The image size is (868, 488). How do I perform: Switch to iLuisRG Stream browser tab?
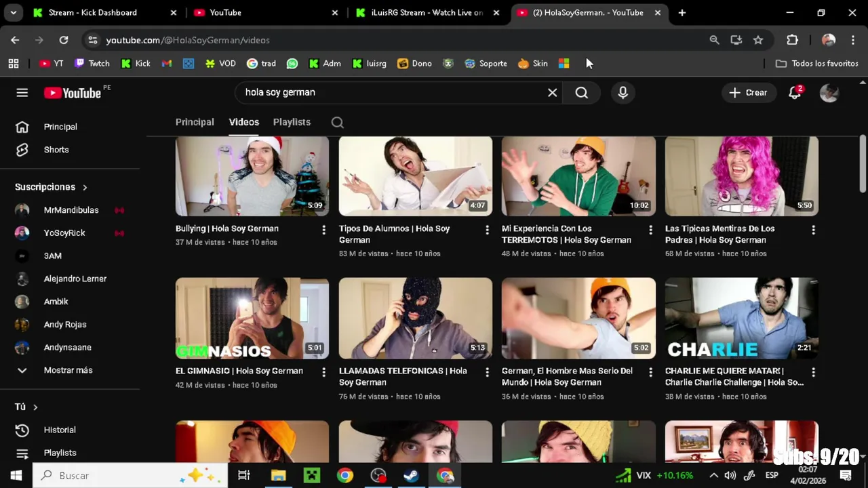pos(427,12)
